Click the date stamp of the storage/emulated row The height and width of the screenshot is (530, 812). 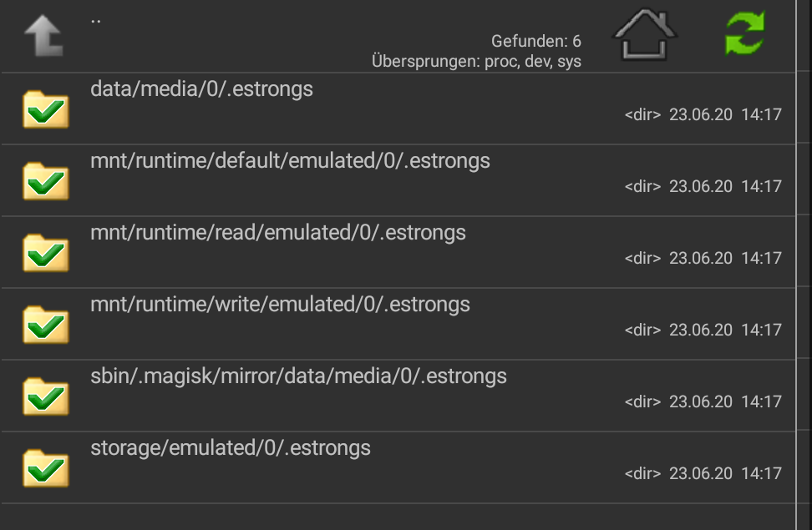(x=701, y=473)
